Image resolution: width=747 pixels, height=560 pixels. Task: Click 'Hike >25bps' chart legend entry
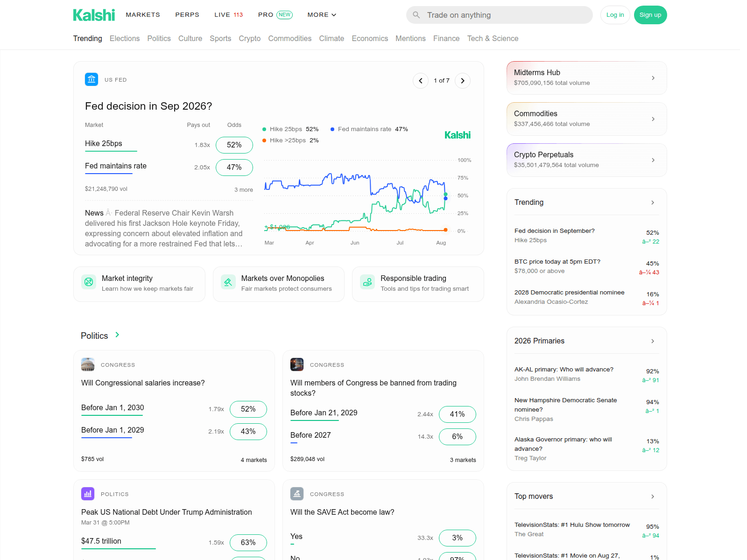[x=290, y=140]
